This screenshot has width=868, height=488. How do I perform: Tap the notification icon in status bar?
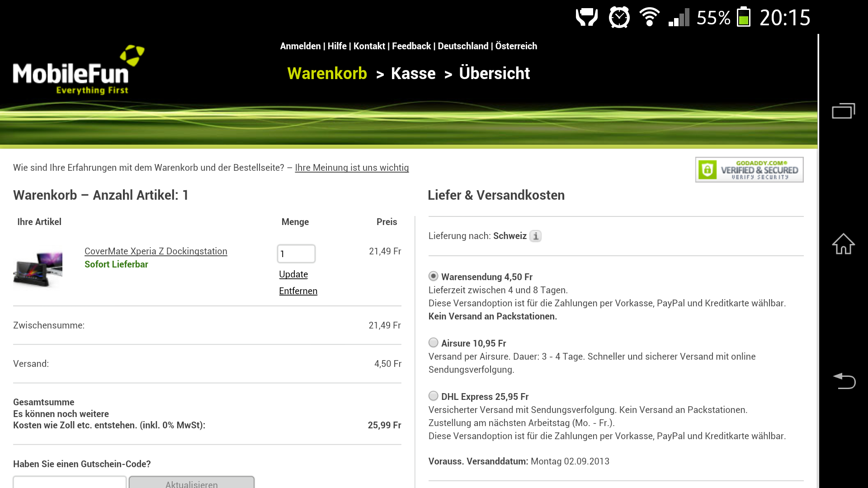[x=587, y=18]
